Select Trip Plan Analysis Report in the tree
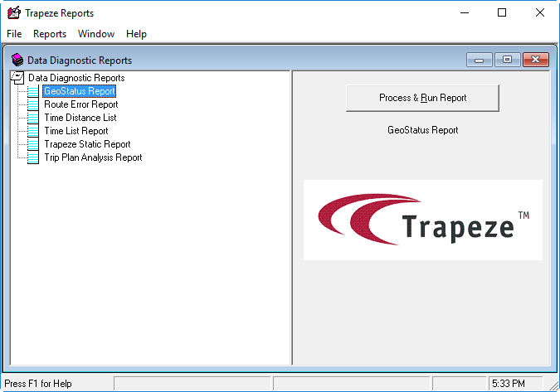Image resolution: width=560 pixels, height=392 pixels. pos(93,157)
